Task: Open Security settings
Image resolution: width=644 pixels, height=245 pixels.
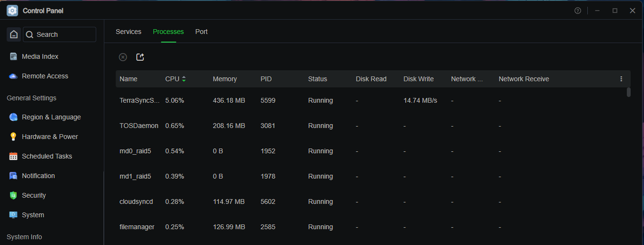Action: point(34,196)
